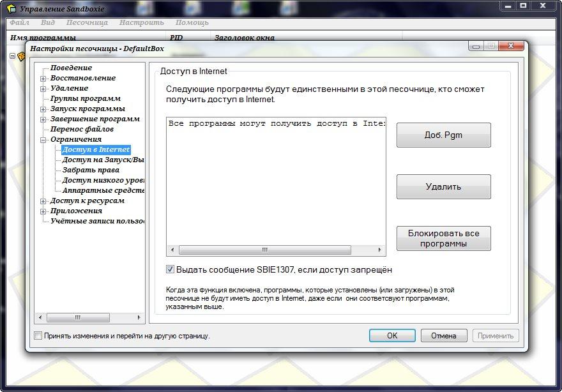Click the yellow sandbox icon in program list

(21, 56)
